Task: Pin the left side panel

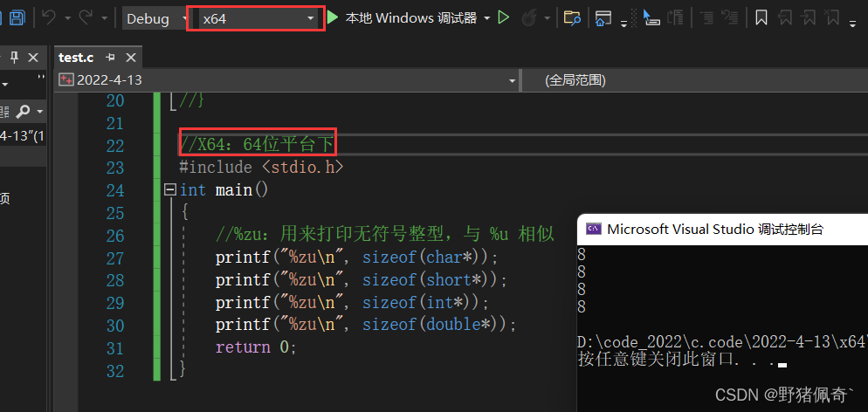Action: coord(14,58)
